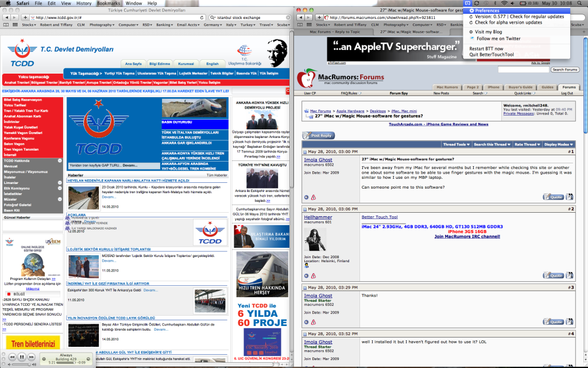Open the Germany bookmarks dropdown
Image resolution: width=588 pixels, height=368 pixels.
pyautogui.click(x=212, y=25)
